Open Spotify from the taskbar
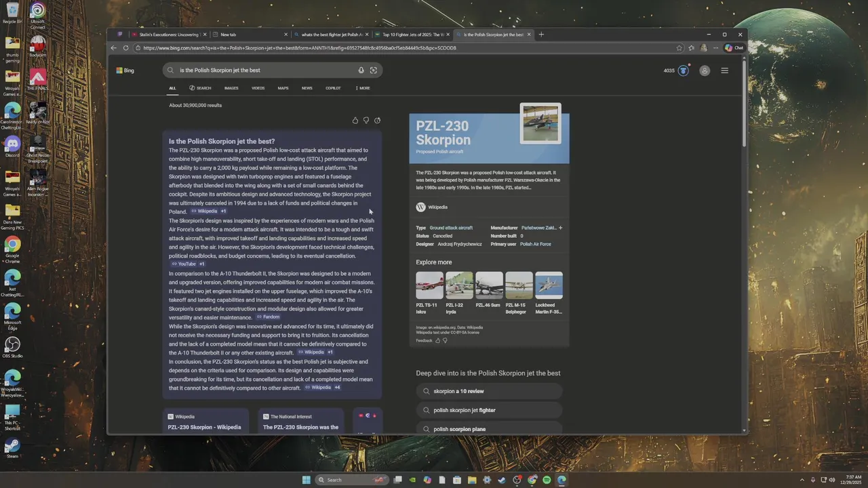The image size is (868, 488). 547,480
